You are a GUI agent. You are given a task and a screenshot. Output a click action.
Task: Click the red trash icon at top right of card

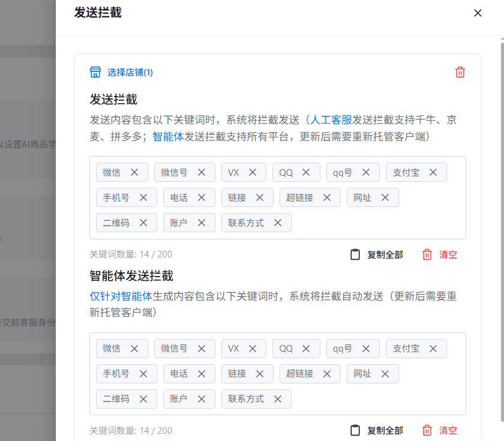tap(460, 72)
